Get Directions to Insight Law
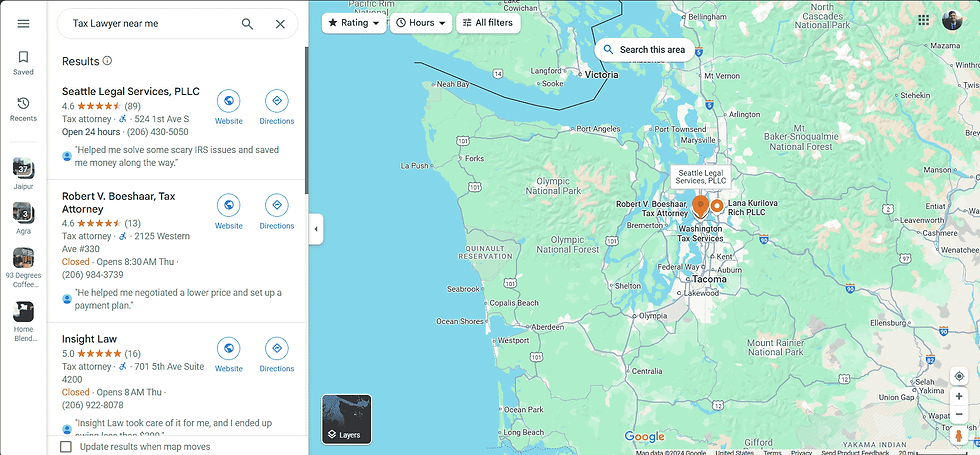Image resolution: width=980 pixels, height=455 pixels. click(x=277, y=348)
